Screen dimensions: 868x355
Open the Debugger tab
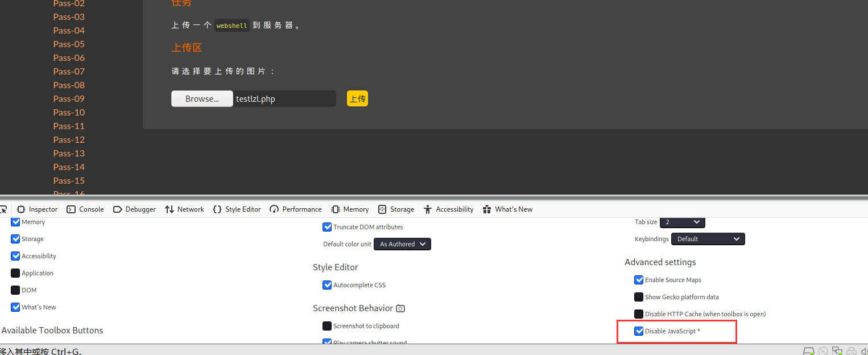134,209
